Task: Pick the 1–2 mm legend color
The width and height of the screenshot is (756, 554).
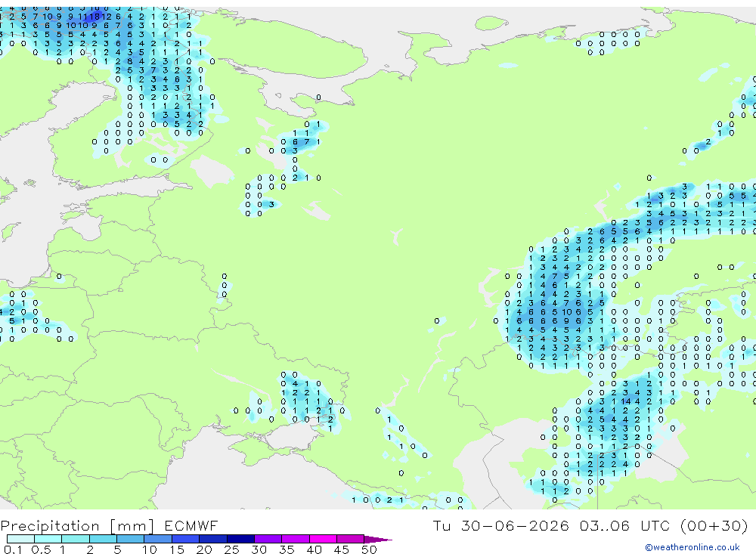Action: (x=76, y=539)
